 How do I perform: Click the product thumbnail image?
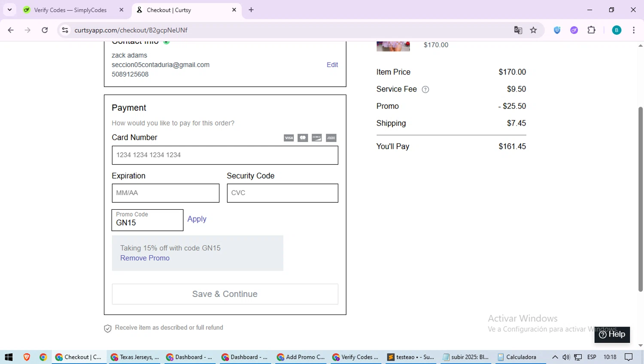click(393, 46)
